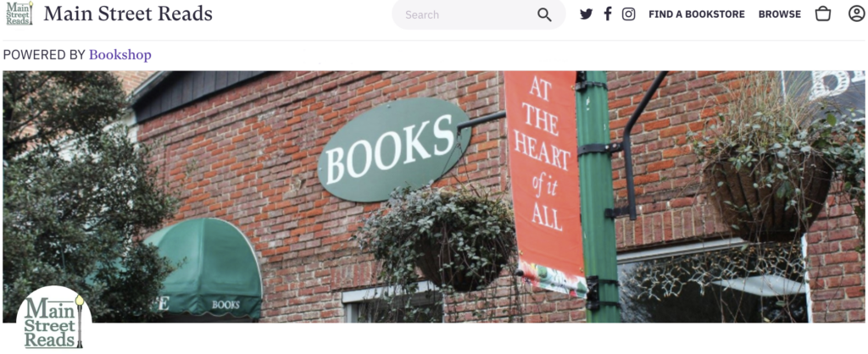Click the small Main Street Reads header logo
The width and height of the screenshot is (868, 354).
(x=19, y=14)
